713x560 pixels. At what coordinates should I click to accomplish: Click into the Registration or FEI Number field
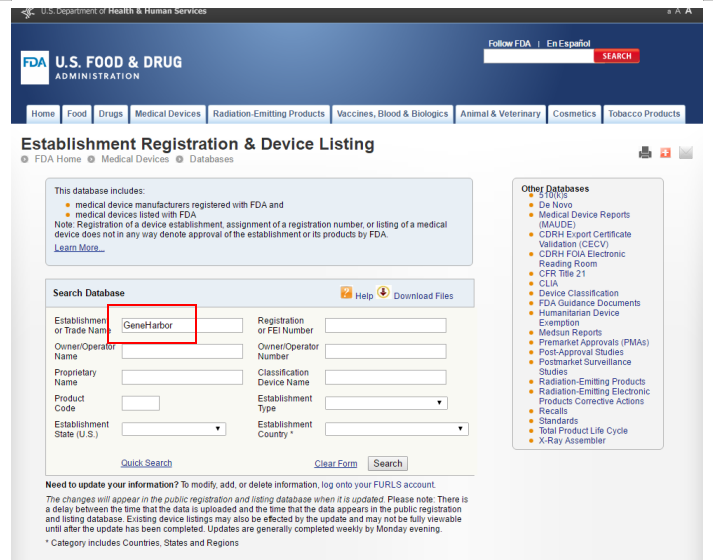click(x=385, y=325)
